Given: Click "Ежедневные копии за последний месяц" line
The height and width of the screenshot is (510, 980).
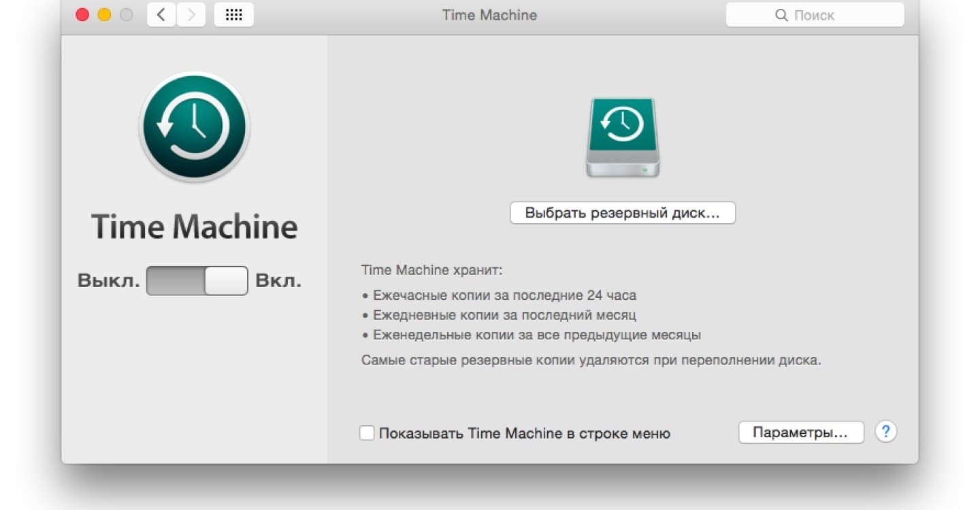Looking at the screenshot, I should point(499,316).
